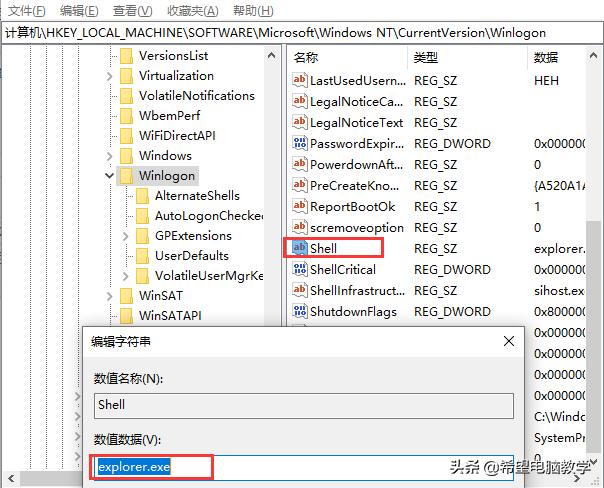604x488 pixels.
Task: Click the registry path address bar
Action: pos(302,33)
